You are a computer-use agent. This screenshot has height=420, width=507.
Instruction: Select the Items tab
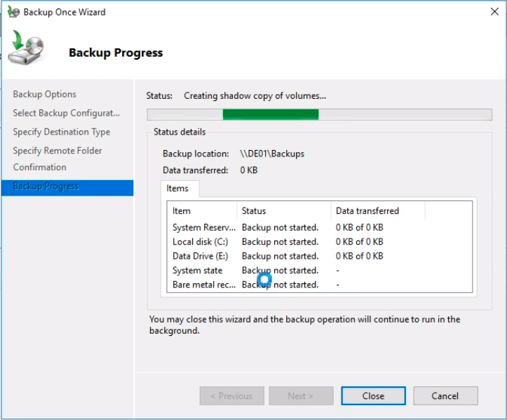pyautogui.click(x=180, y=189)
